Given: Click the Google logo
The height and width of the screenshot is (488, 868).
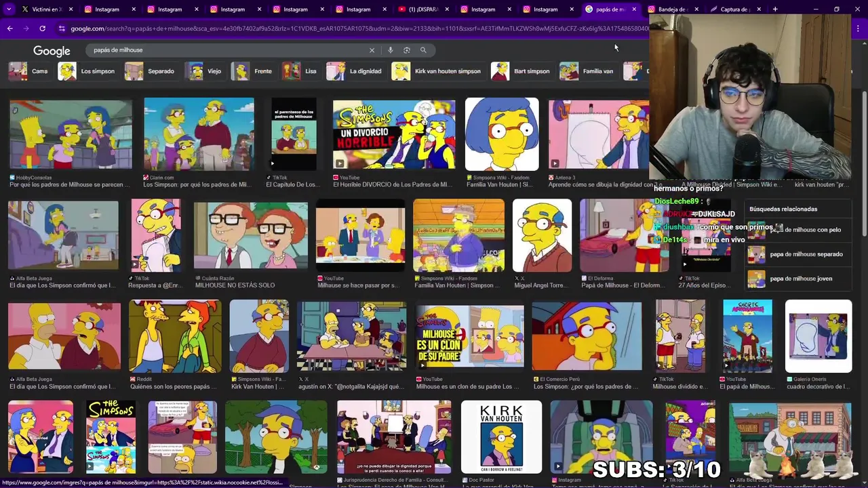Looking at the screenshot, I should 52,51.
